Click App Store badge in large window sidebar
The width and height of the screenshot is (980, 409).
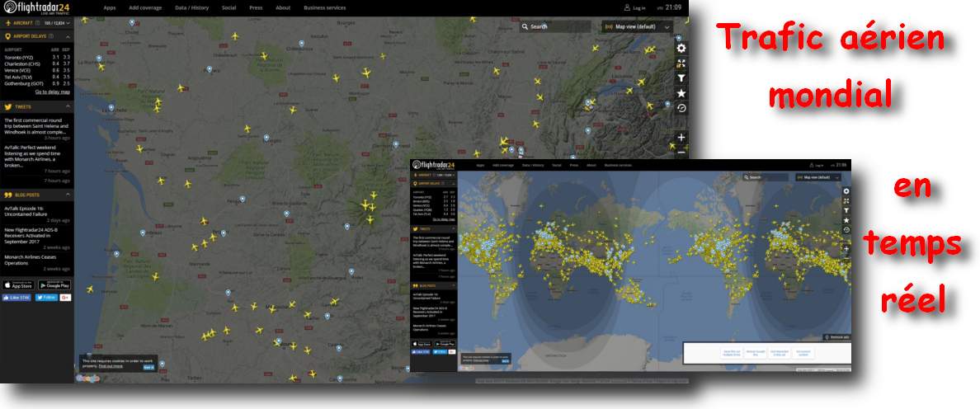coord(18,285)
